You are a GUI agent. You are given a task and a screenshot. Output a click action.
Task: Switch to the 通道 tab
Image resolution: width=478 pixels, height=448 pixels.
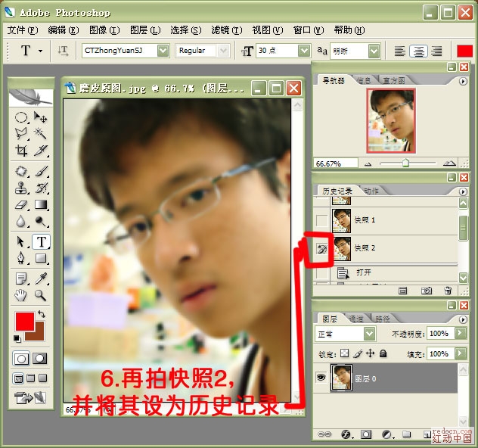[355, 319]
